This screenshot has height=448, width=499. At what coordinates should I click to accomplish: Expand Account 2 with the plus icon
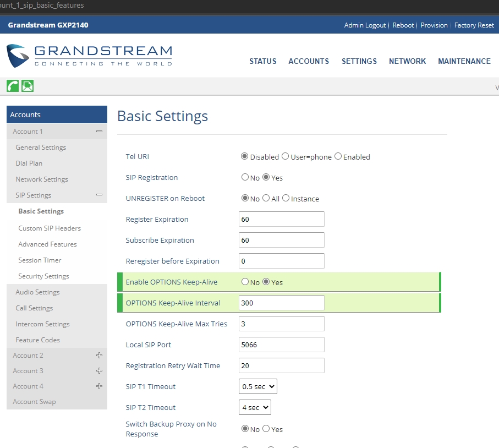coord(99,356)
